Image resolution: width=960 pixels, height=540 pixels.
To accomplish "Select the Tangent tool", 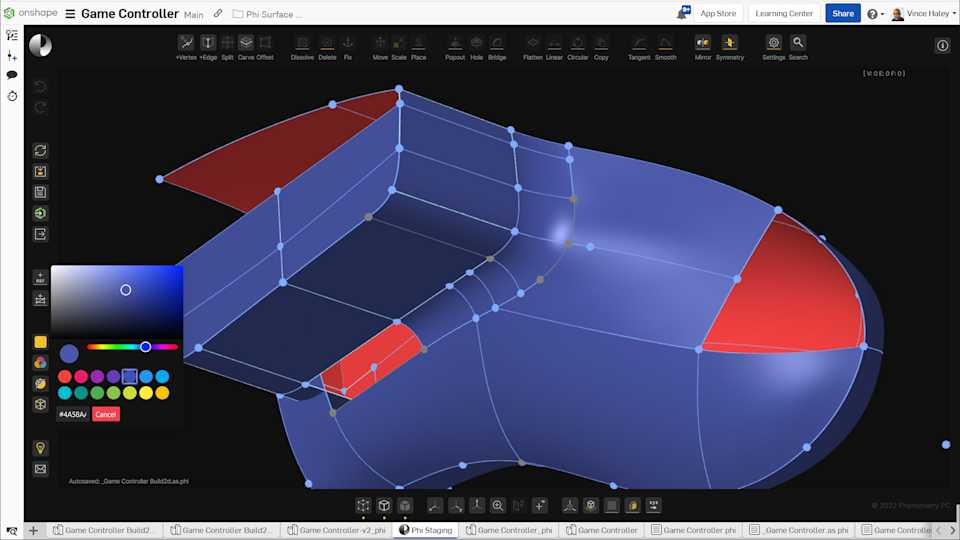I will tap(639, 47).
